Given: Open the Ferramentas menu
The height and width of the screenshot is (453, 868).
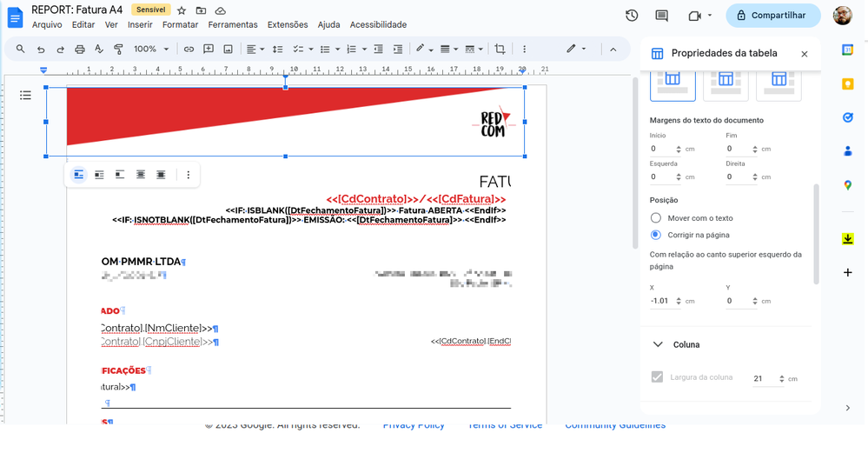Looking at the screenshot, I should (233, 25).
